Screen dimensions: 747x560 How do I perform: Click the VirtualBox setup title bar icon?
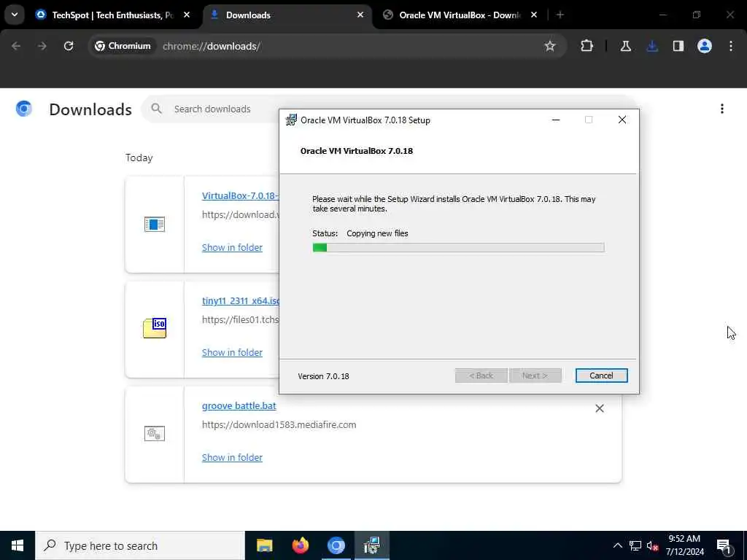click(x=290, y=120)
